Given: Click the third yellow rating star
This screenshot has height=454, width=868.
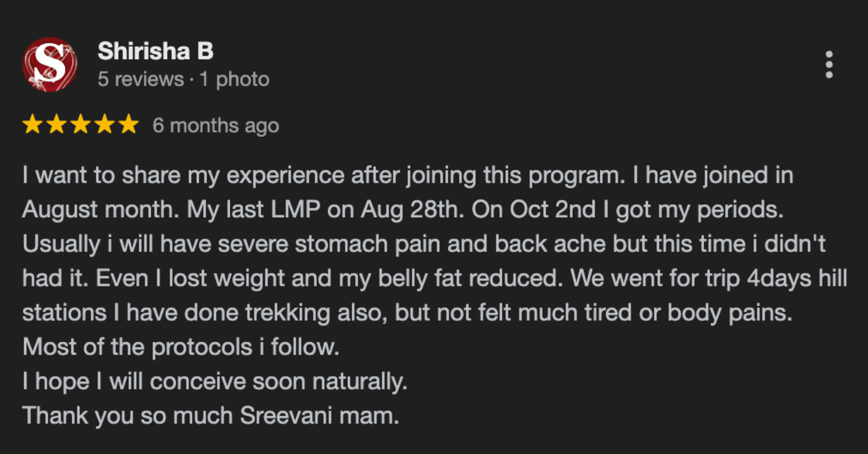Looking at the screenshot, I should 81,125.
